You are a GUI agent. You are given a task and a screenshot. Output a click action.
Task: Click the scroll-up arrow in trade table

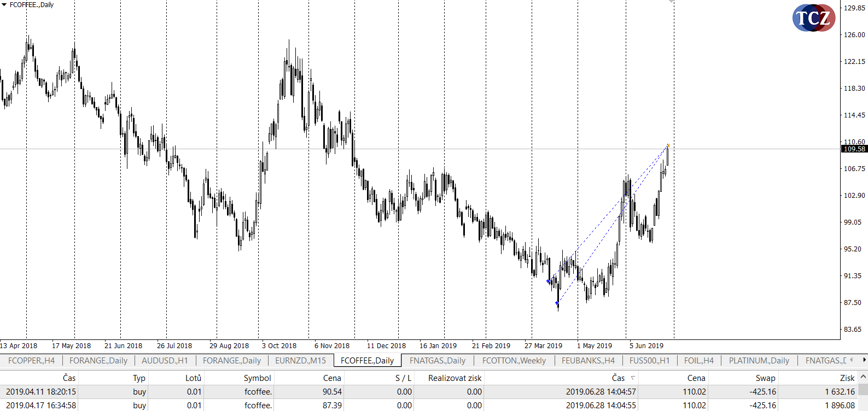pos(863,377)
